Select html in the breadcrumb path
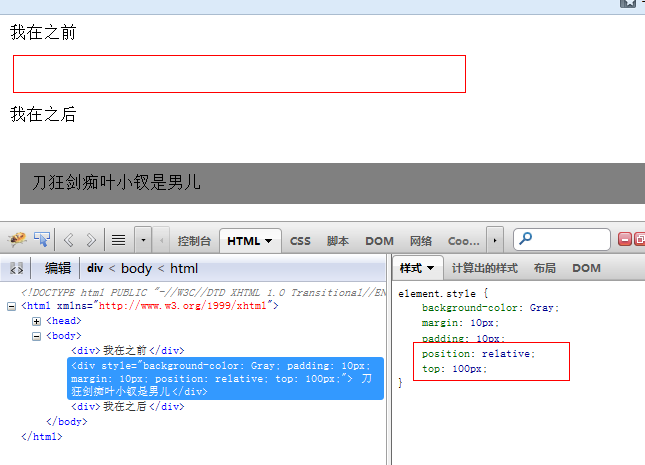Image resolution: width=645 pixels, height=465 pixels. (x=184, y=268)
